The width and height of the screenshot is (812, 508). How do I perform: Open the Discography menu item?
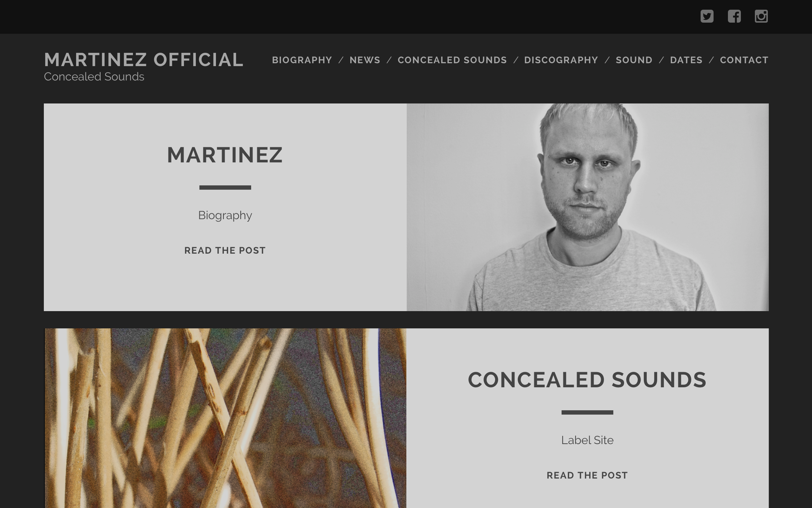[x=561, y=60]
